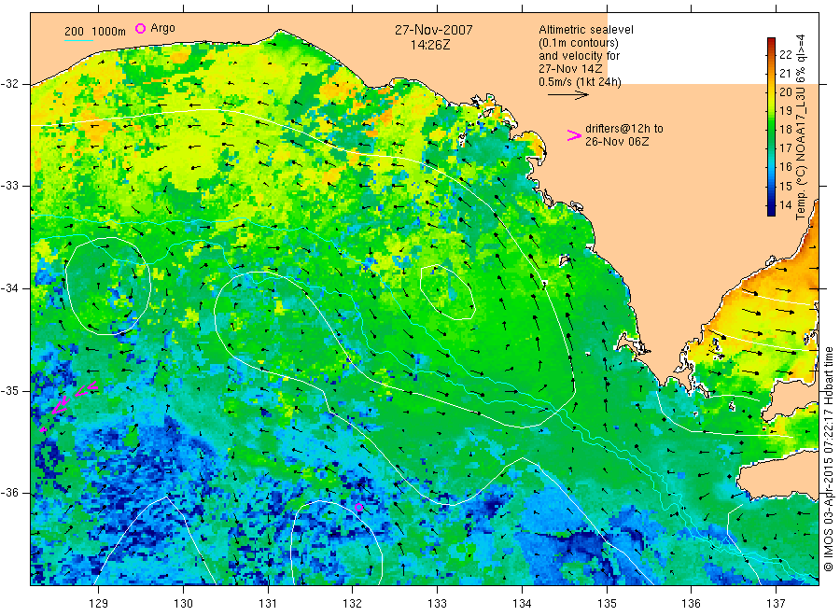
Task: Click the latitude axis label '-32'
Action: click(9, 84)
